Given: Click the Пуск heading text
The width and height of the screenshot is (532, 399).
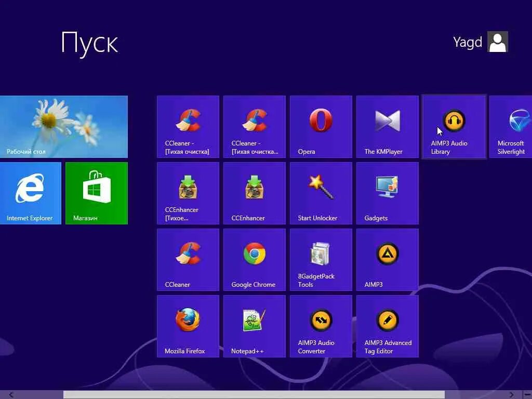Looking at the screenshot, I should coord(89,43).
